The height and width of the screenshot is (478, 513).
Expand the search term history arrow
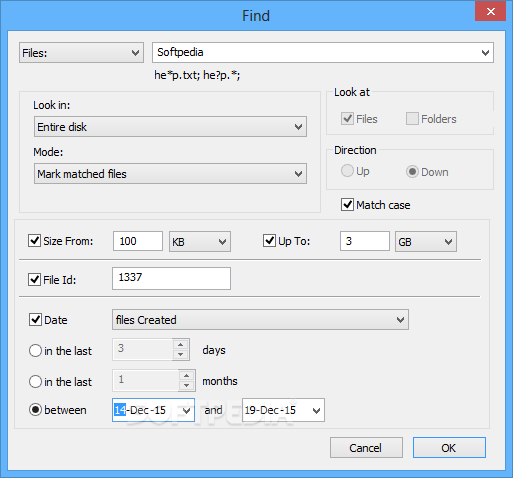point(485,53)
